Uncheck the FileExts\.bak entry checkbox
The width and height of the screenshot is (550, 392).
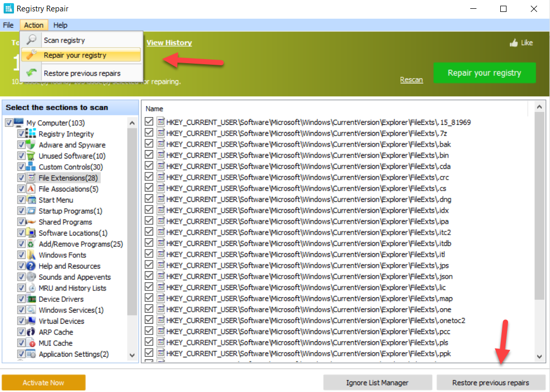149,144
